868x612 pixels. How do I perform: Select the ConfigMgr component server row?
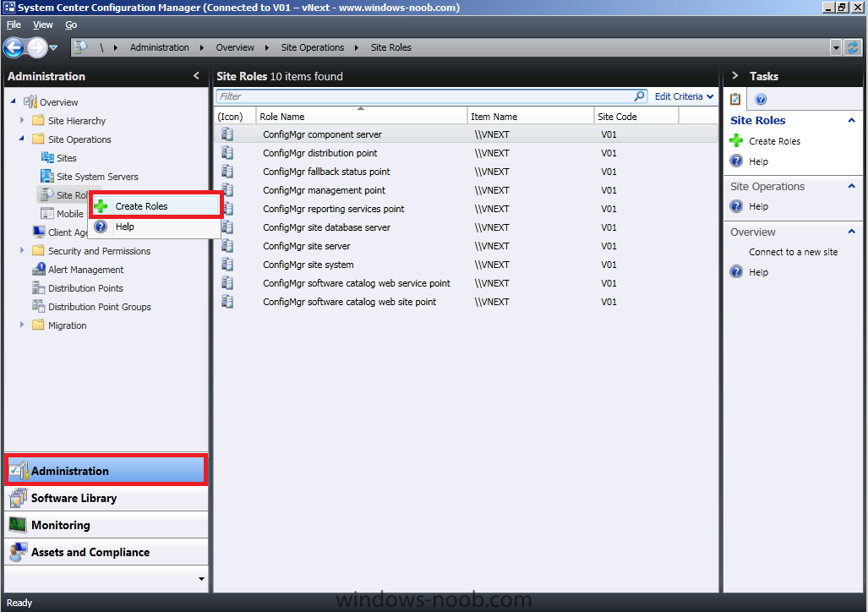(466, 134)
